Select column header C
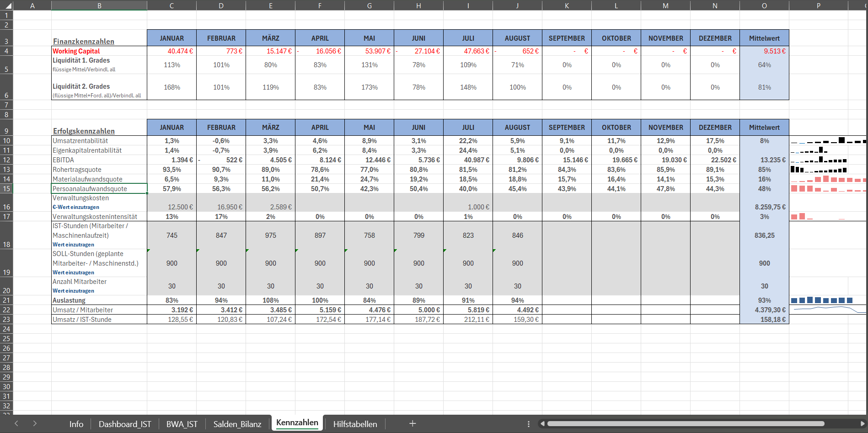 171,5
